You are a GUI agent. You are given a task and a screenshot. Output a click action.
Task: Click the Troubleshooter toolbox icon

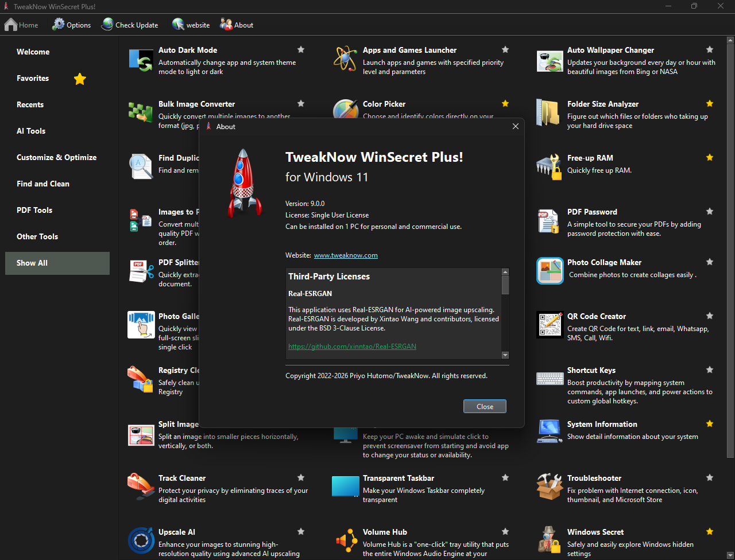(550, 487)
